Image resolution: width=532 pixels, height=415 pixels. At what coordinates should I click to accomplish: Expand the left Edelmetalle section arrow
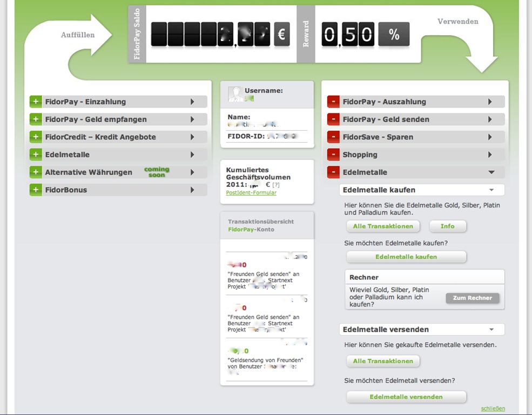pyautogui.click(x=192, y=155)
